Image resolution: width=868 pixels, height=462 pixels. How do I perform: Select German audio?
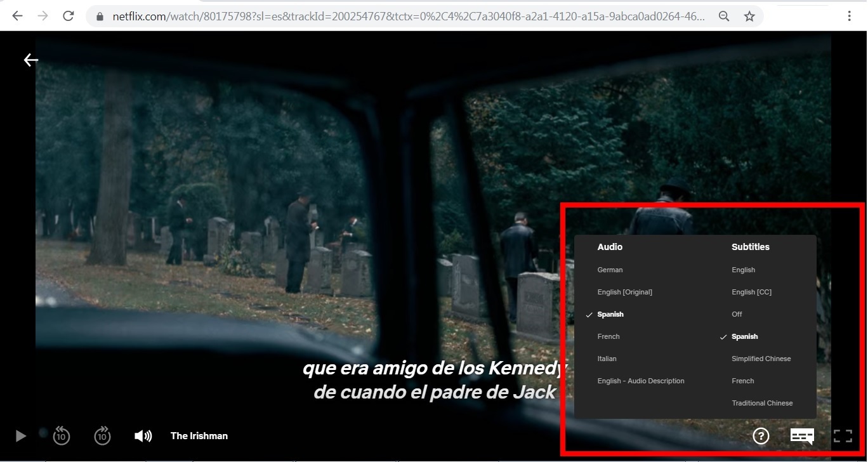[610, 270]
